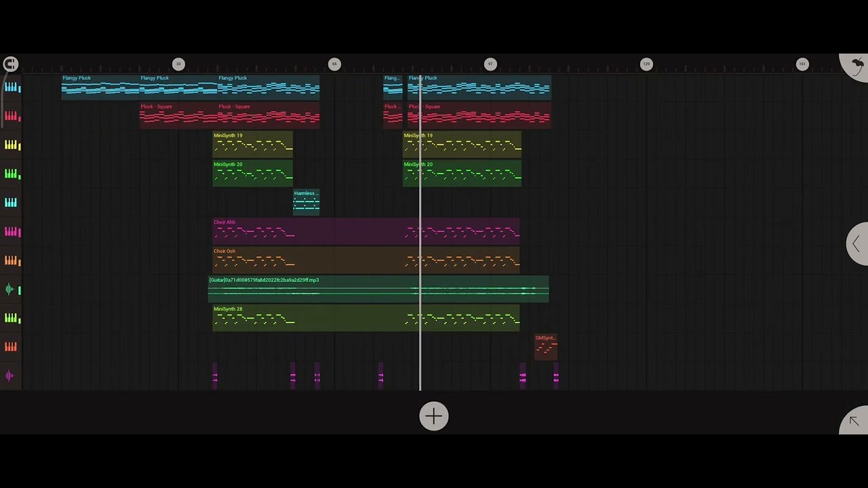Add a new track with plus button

(x=434, y=416)
